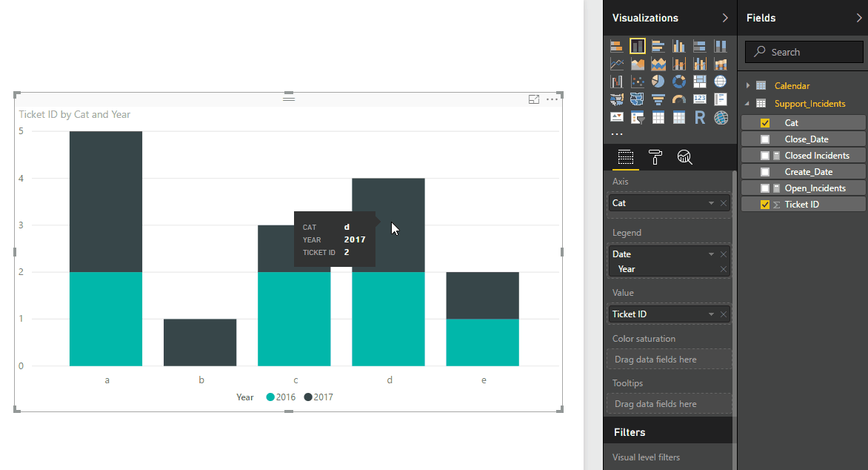Select the waterfall chart visual

pyautogui.click(x=617, y=82)
